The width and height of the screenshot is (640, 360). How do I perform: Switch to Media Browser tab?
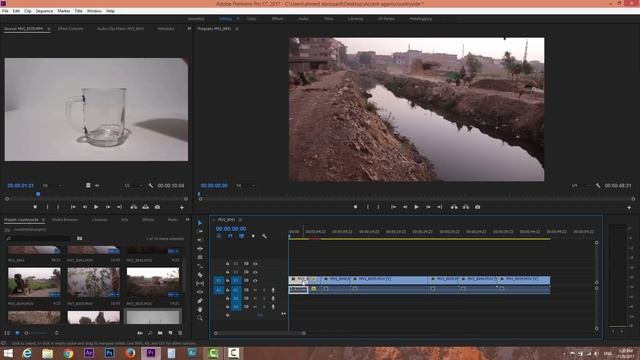64,220
